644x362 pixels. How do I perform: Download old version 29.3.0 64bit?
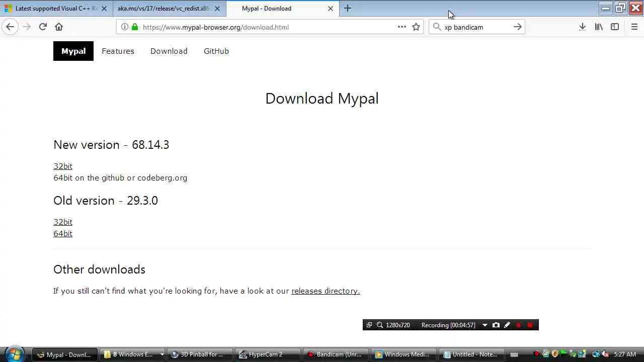pyautogui.click(x=63, y=233)
